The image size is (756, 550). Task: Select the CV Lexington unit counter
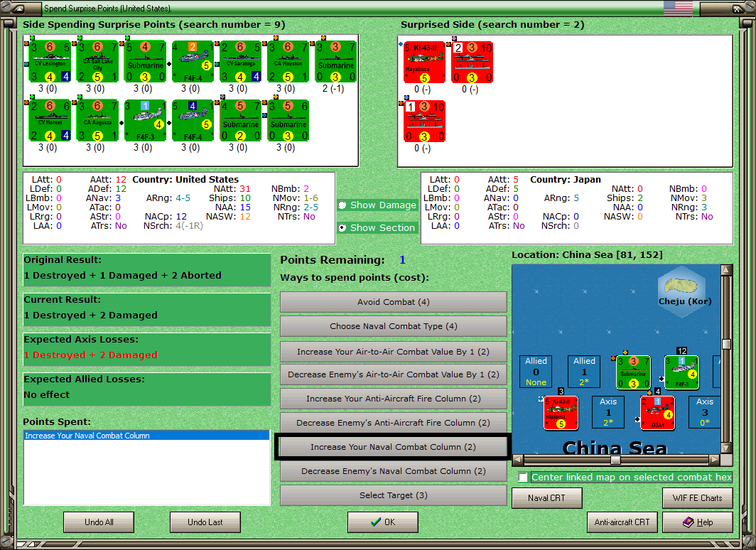tap(50, 62)
